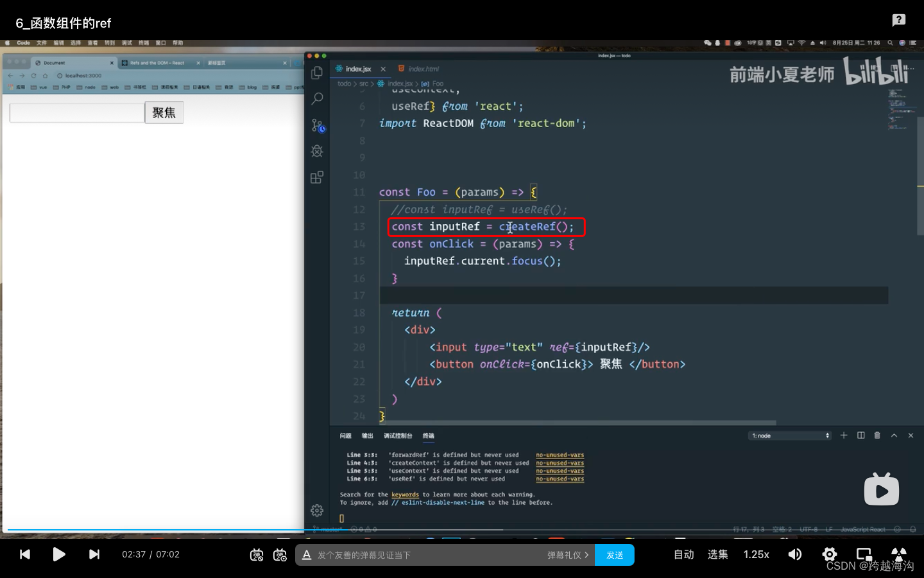The width and height of the screenshot is (924, 578).
Task: Open the terminal selector '1: node' dropdown
Action: point(790,435)
